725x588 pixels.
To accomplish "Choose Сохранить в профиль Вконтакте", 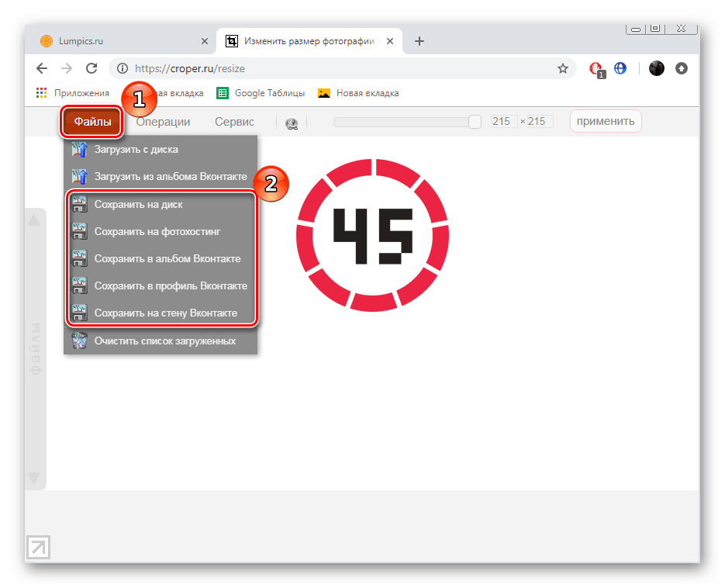I will [x=160, y=286].
